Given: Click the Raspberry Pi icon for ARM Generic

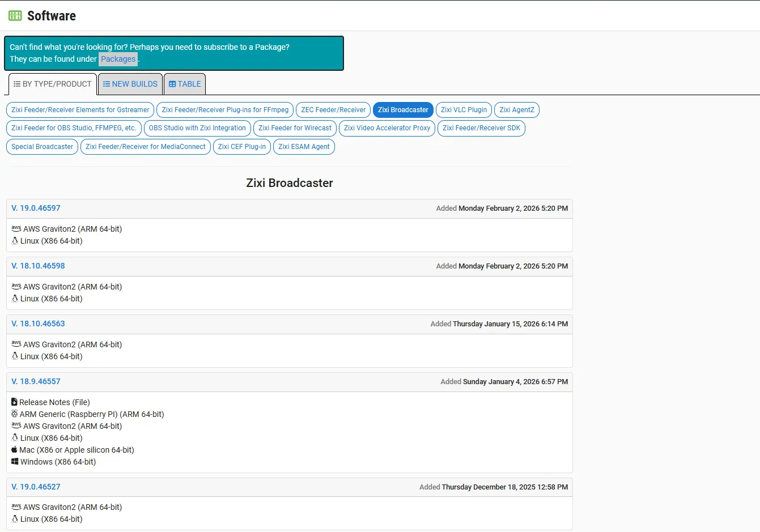Looking at the screenshot, I should [x=15, y=414].
